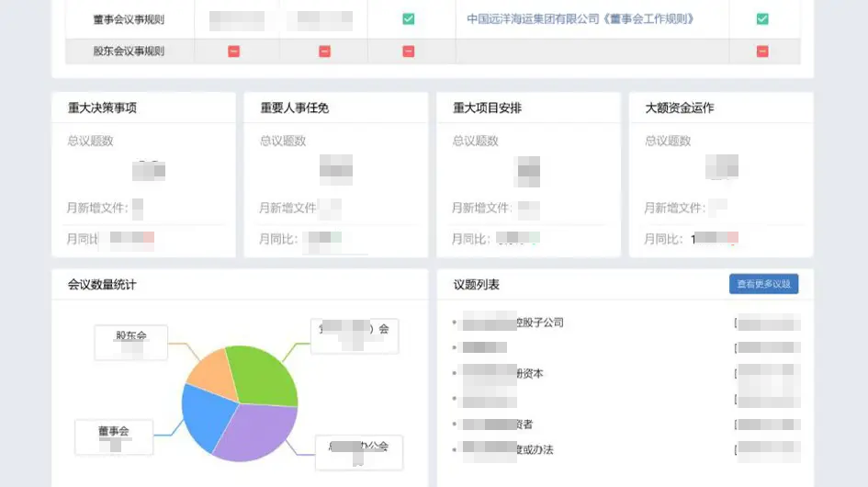Click the green check after 董事会工作规则 link

(762, 19)
